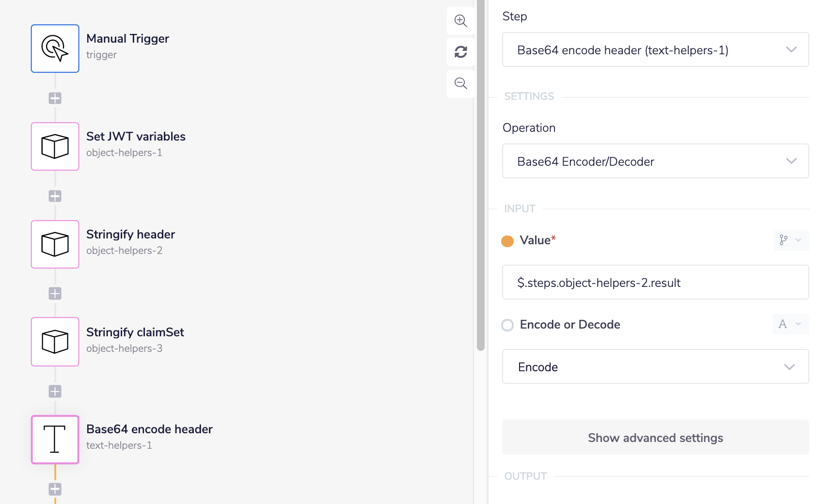Zoom in on the workflow canvas

pos(460,21)
